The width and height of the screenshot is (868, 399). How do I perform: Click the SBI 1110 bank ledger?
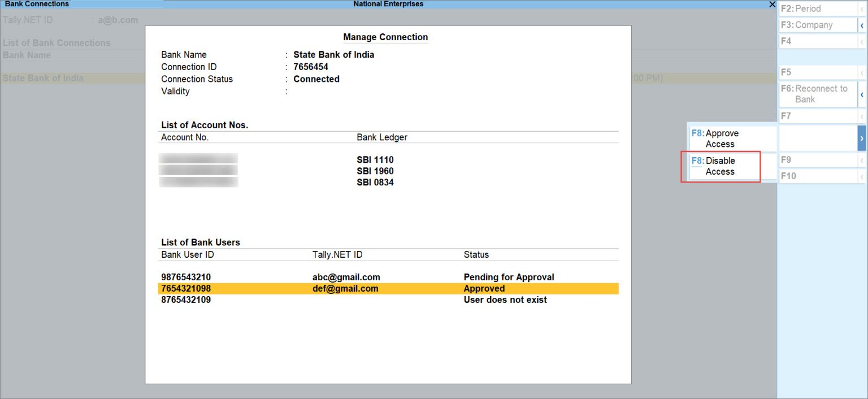[375, 160]
